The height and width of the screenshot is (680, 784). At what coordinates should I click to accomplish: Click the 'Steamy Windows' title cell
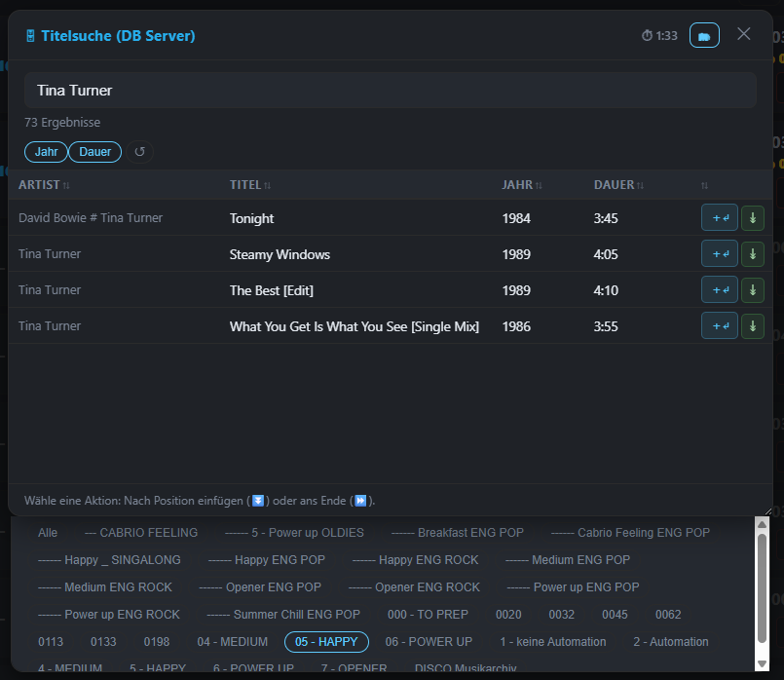click(280, 254)
